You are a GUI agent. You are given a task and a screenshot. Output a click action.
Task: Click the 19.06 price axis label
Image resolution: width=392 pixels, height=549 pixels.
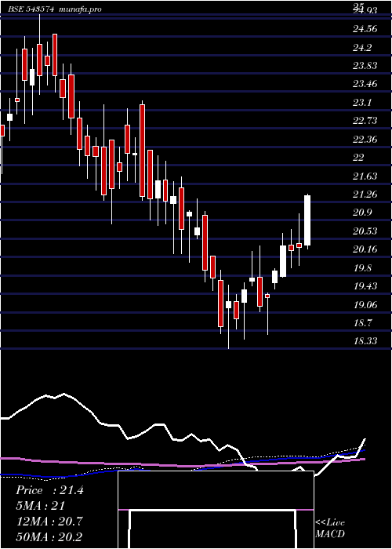pos(365,305)
